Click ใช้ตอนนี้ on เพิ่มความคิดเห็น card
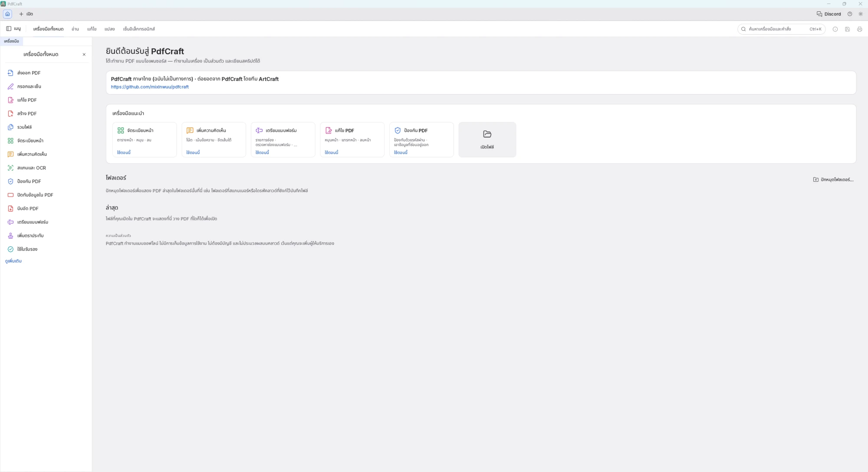This screenshot has width=868, height=472. click(x=193, y=152)
